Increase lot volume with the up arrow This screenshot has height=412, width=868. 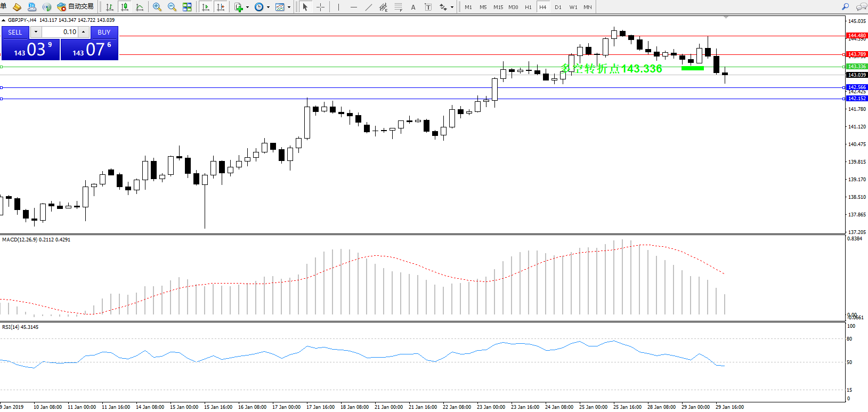point(84,32)
